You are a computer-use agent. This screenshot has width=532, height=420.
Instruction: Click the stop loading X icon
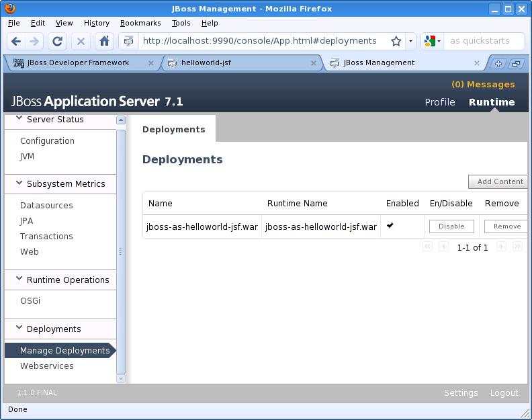(x=81, y=42)
